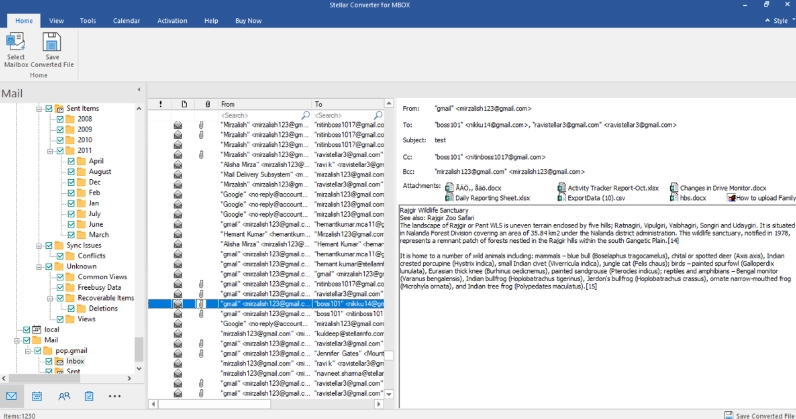Click folder tree horizontal scroll right arrow
Screen dimensions: 796x419
(x=129, y=378)
